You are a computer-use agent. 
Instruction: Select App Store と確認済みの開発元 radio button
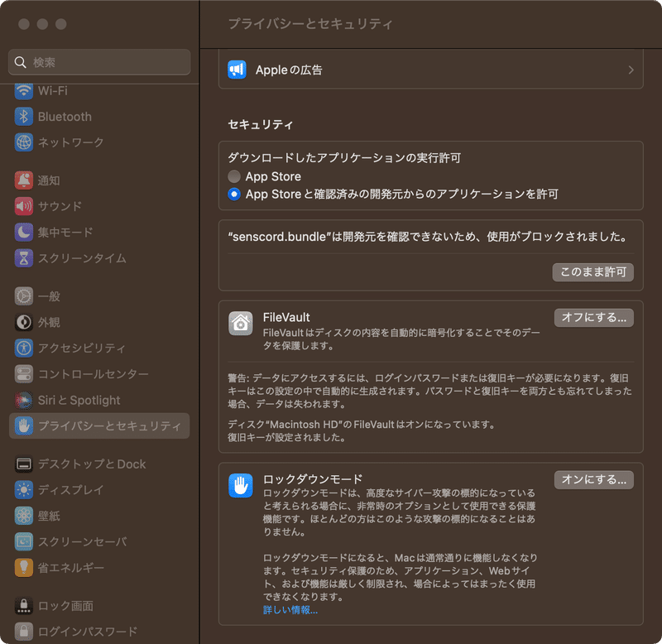point(234,195)
